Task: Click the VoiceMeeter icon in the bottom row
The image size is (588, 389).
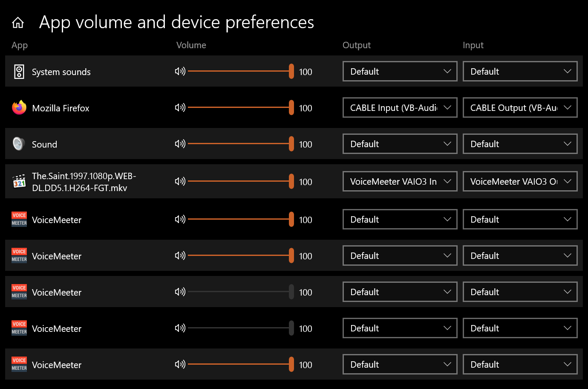Action: point(19,364)
